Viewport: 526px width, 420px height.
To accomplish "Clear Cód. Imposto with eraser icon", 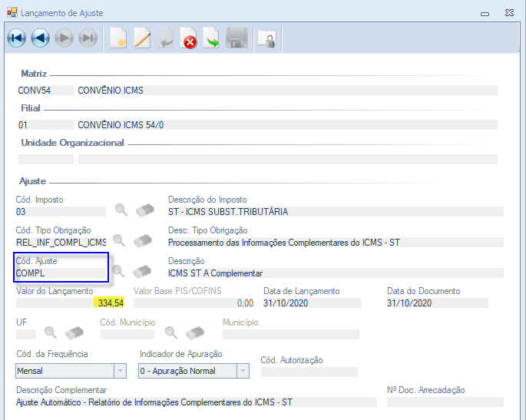I will (145, 210).
